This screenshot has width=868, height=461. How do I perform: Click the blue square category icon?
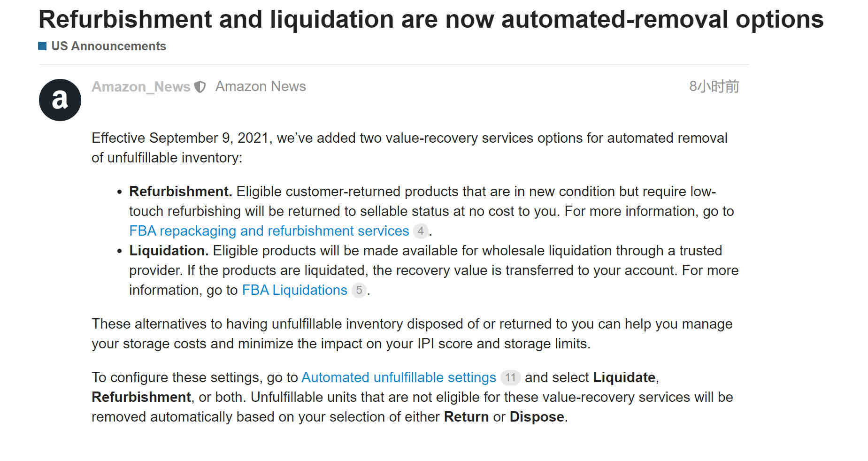pyautogui.click(x=42, y=46)
